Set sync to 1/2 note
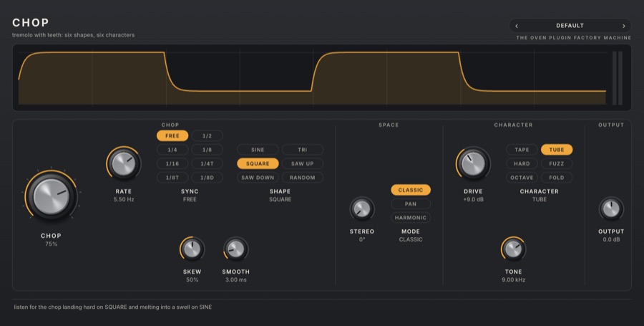644x326 pixels. coord(207,135)
